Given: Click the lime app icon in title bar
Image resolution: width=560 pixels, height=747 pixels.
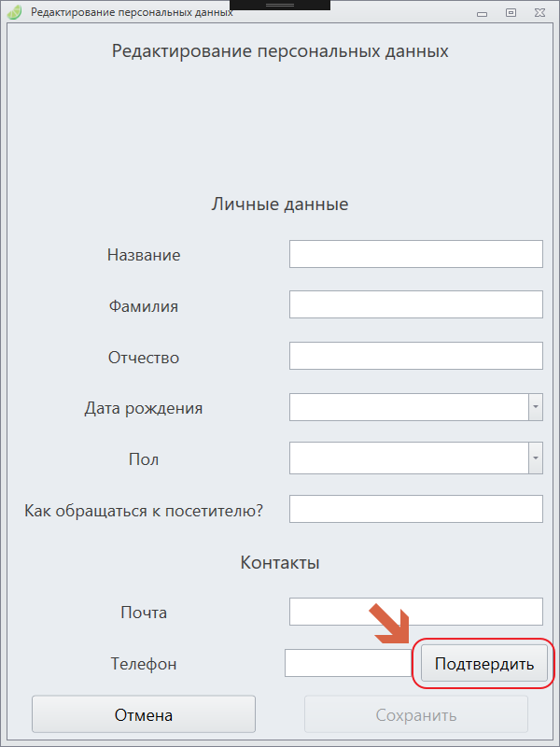Looking at the screenshot, I should click(x=15, y=12).
